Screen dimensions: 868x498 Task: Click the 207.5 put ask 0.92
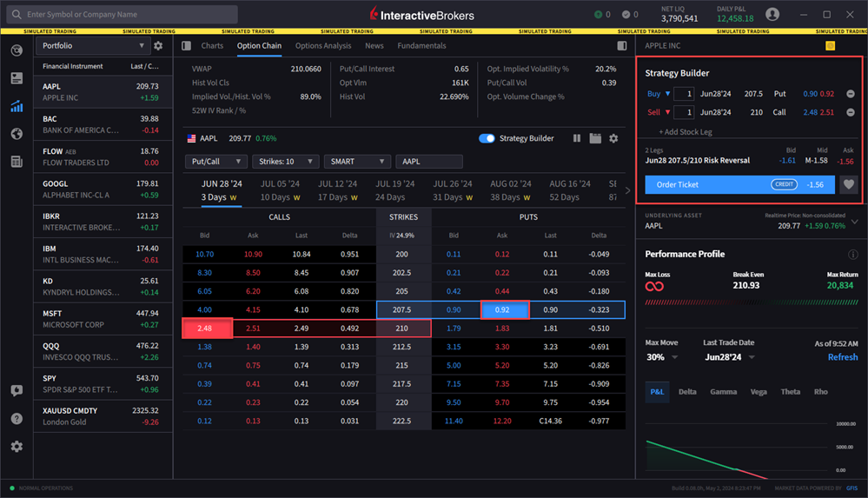(x=504, y=309)
